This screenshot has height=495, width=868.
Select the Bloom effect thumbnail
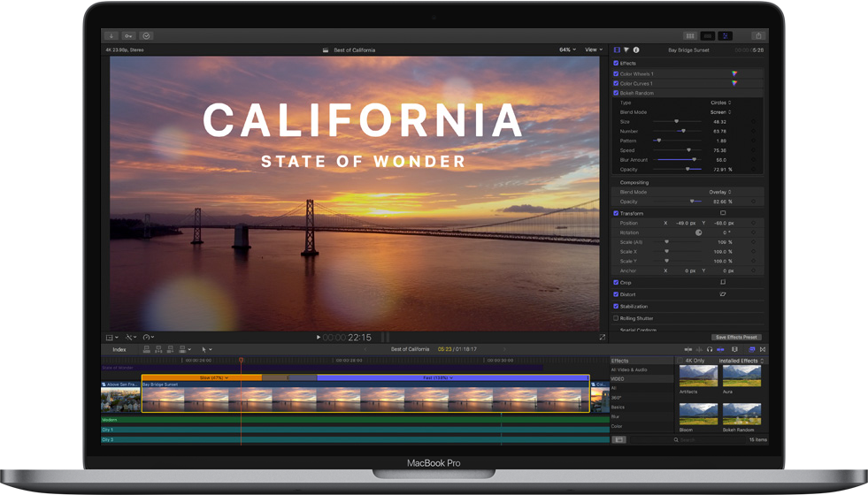click(x=698, y=414)
